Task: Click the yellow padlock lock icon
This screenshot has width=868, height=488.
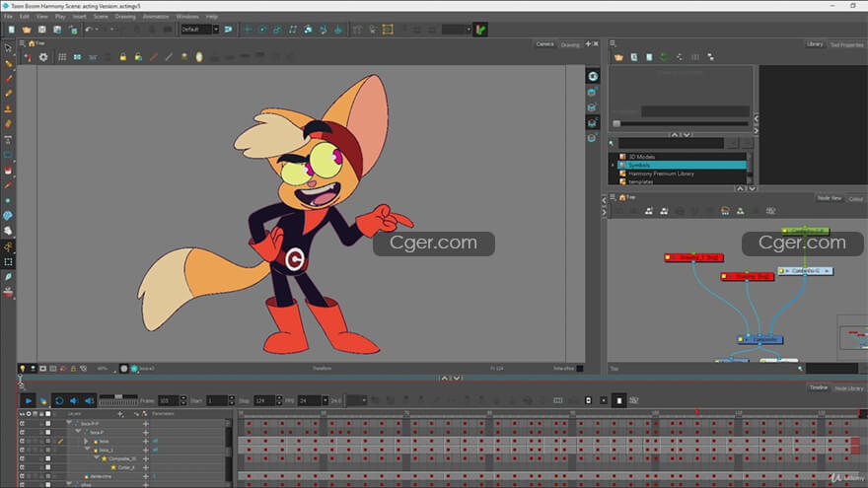Action: pyautogui.click(x=123, y=57)
